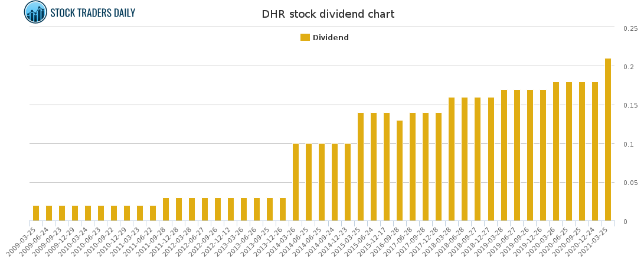
Task: Select the 2011-09-28 dividend bar
Action: [166, 210]
